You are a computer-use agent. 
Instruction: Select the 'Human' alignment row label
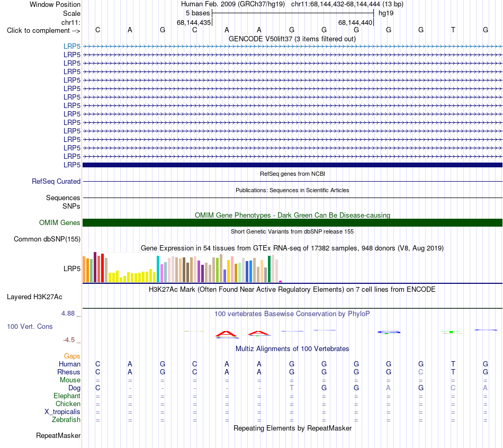(69, 364)
